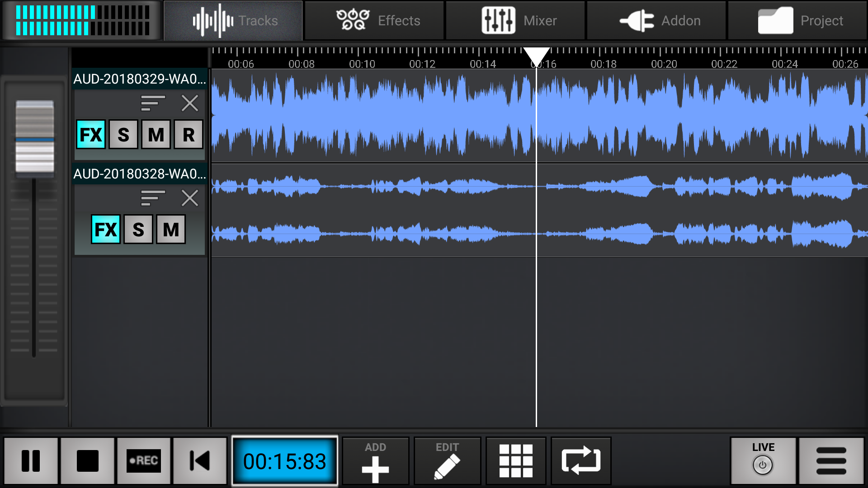868x488 pixels.
Task: Open options menu for track AUD-20180328
Action: [x=153, y=198]
